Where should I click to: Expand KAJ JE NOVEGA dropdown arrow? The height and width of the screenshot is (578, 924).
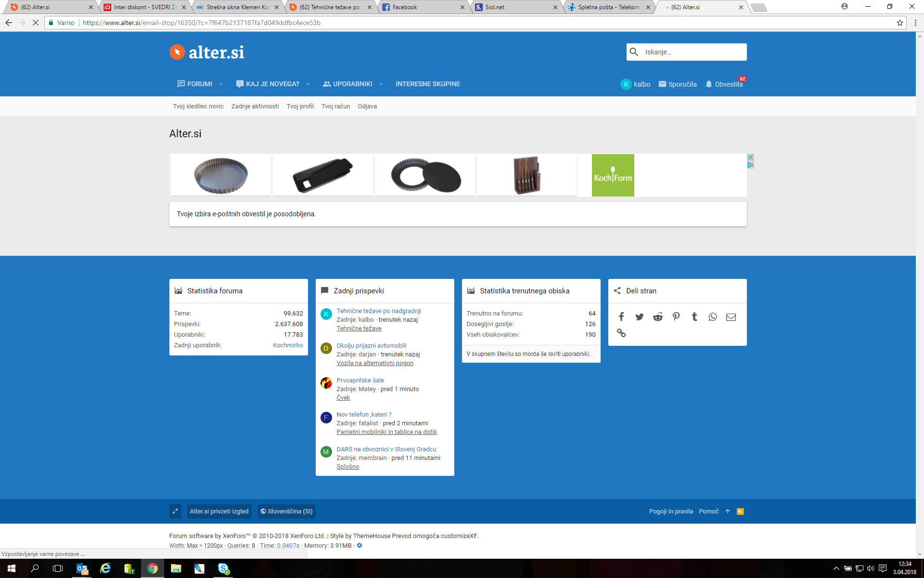click(308, 84)
